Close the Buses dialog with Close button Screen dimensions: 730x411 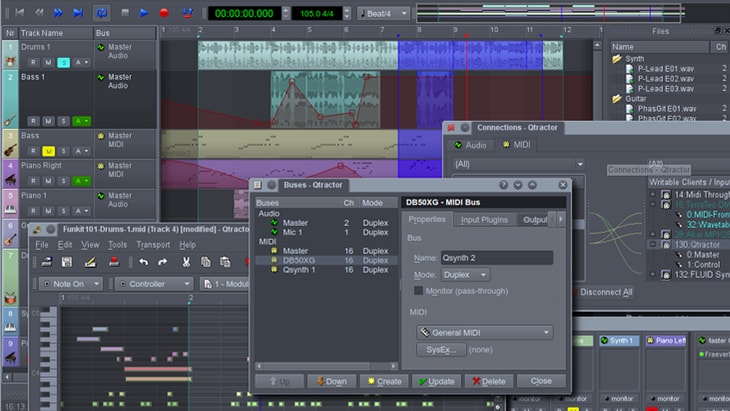click(541, 381)
